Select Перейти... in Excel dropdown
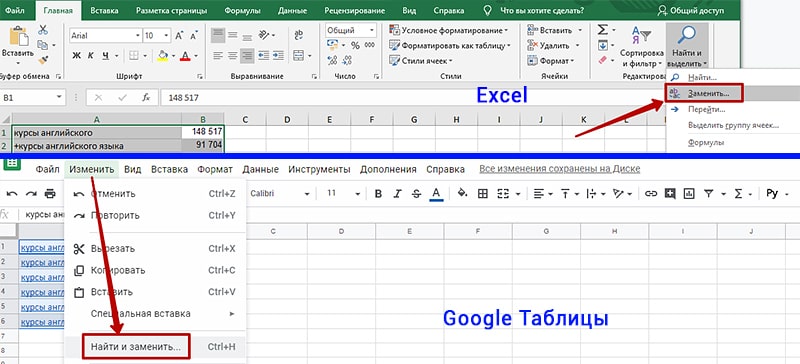 point(706,110)
